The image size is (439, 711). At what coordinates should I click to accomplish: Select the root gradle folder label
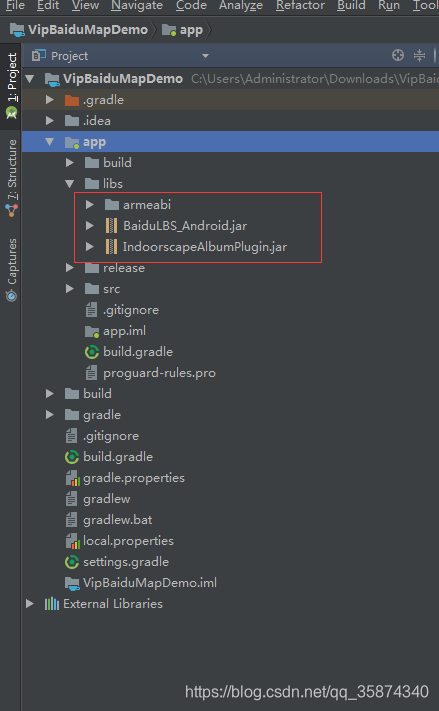[102, 415]
